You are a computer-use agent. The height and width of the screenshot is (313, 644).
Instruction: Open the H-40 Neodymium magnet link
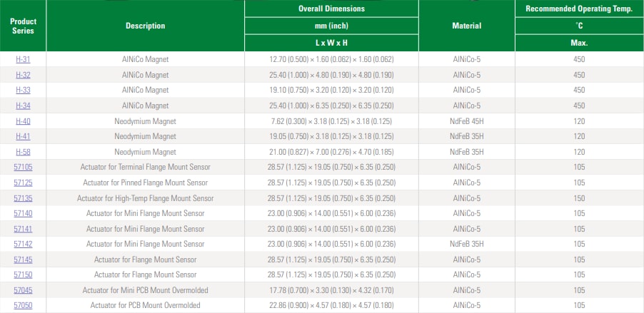click(23, 121)
